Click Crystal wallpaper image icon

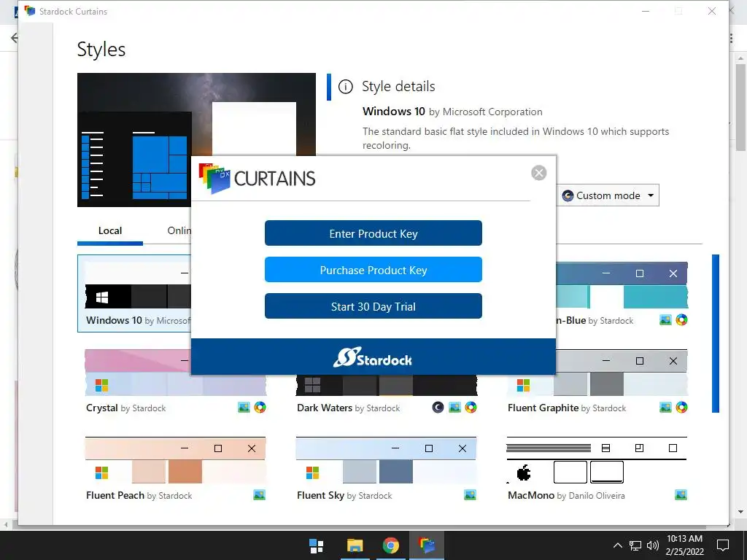(x=244, y=407)
